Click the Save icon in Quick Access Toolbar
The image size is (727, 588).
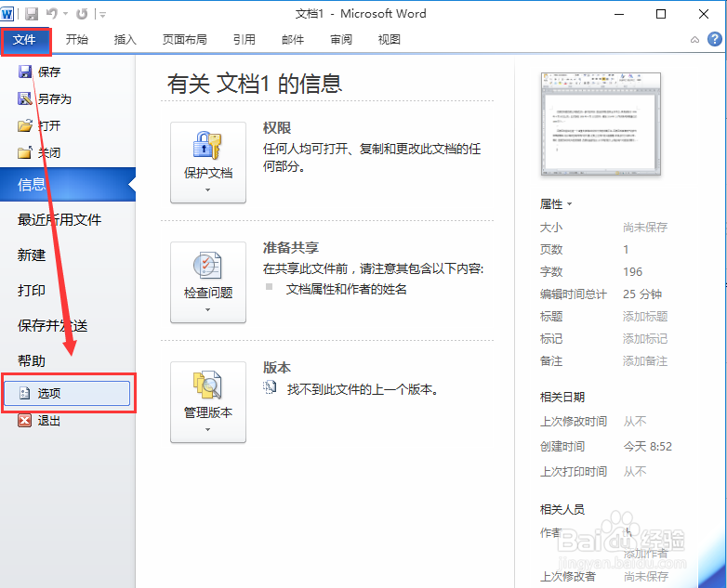(x=32, y=14)
